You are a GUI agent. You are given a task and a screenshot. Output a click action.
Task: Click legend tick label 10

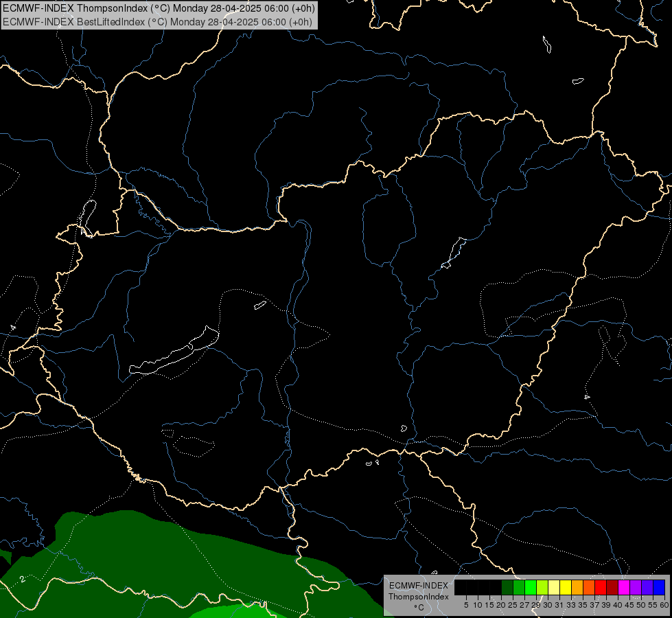click(478, 605)
